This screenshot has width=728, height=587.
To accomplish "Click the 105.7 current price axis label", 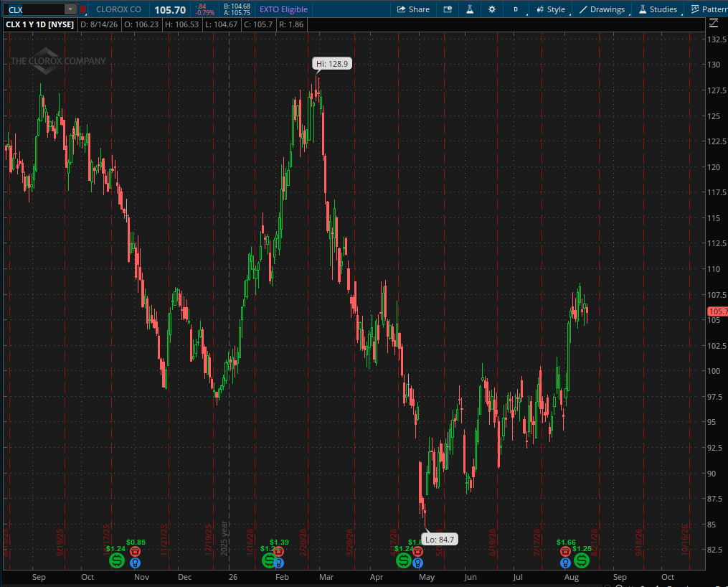I will 718,311.
